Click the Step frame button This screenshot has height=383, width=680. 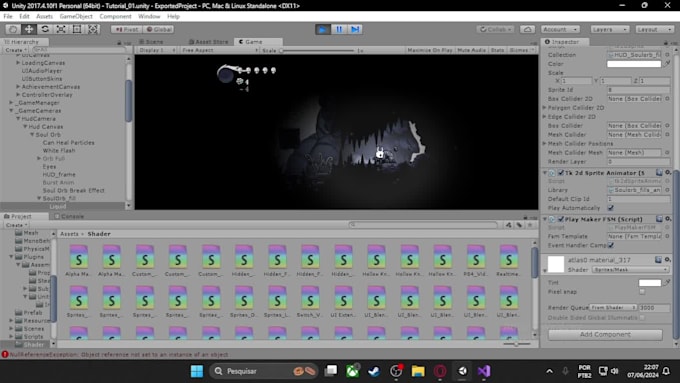tap(355, 29)
